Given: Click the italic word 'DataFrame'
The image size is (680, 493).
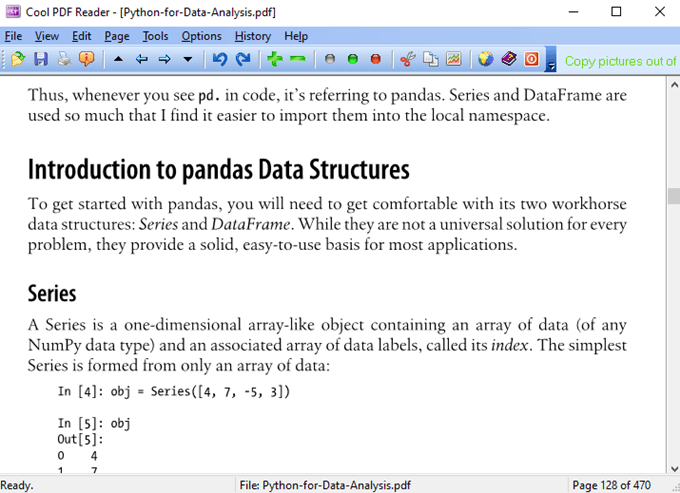Looking at the screenshot, I should coord(251,225).
